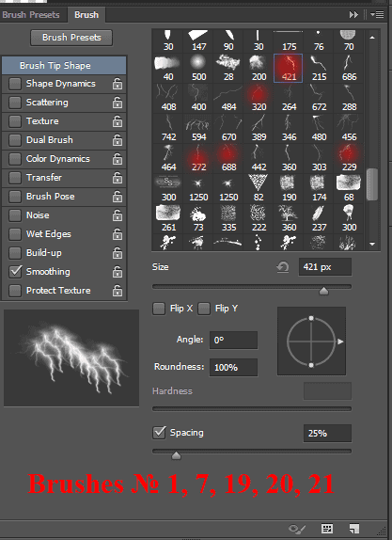Click the brush list scroll-down arrow
392x540 pixels.
(x=372, y=244)
